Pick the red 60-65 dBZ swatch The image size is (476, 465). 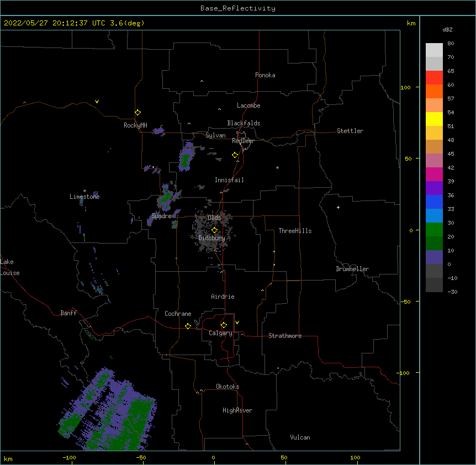point(434,78)
